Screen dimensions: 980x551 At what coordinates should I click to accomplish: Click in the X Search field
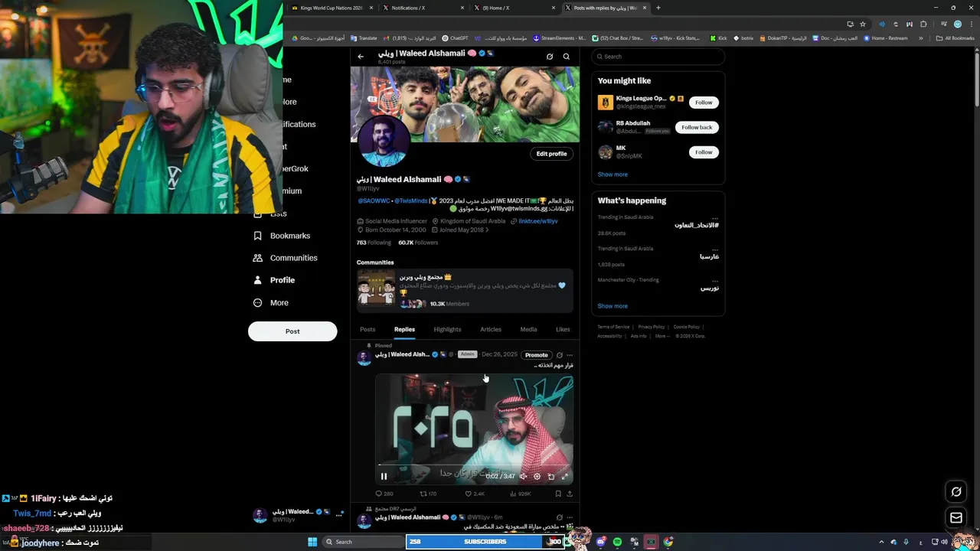tap(658, 57)
